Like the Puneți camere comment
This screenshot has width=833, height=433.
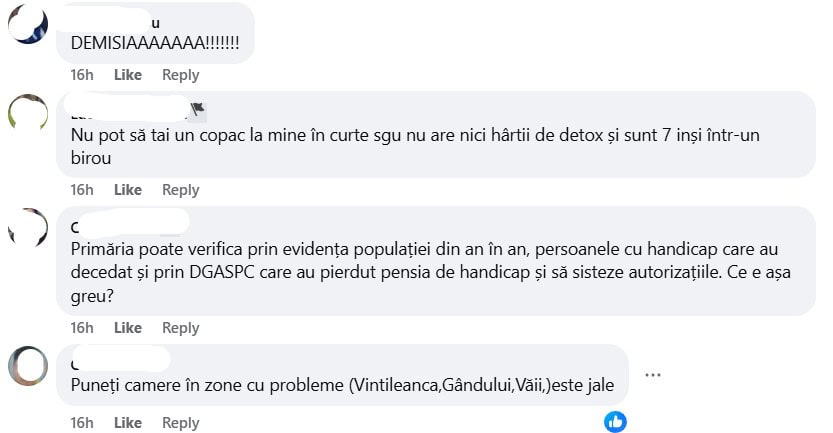128,423
